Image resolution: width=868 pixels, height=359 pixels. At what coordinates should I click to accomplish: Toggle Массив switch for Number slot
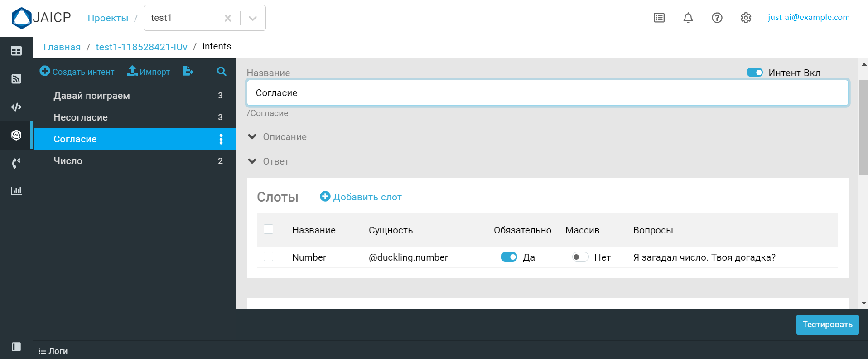(580, 257)
